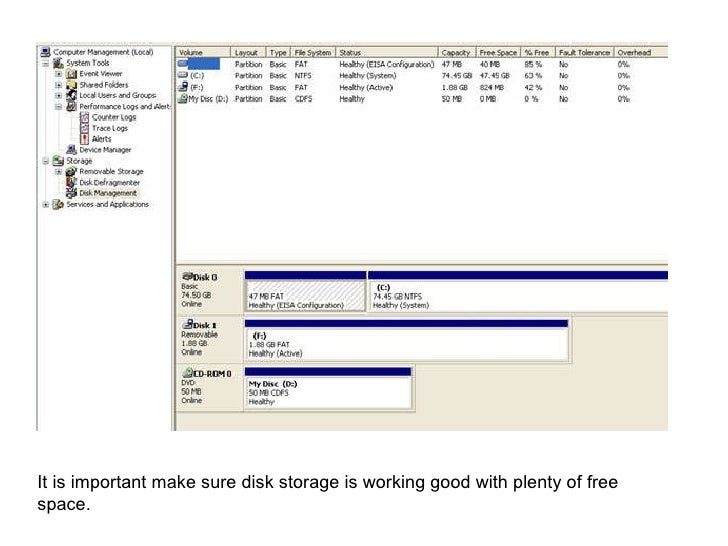
Task: Sort by the Free Space column header
Action: 498,52
